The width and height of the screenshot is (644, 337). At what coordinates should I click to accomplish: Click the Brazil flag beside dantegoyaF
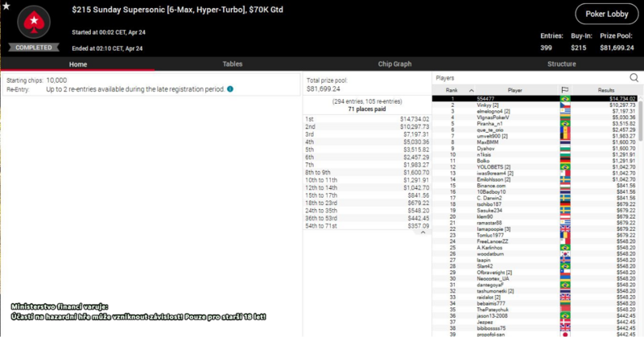point(565,285)
